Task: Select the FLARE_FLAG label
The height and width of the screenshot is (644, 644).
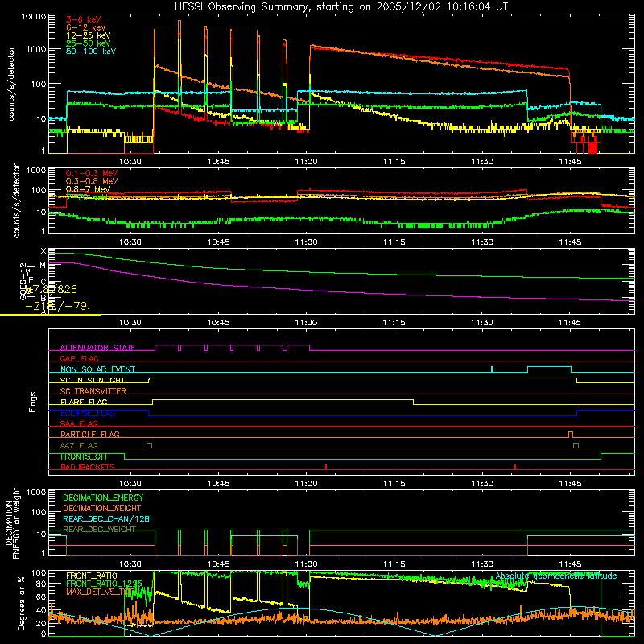Action: (84, 402)
